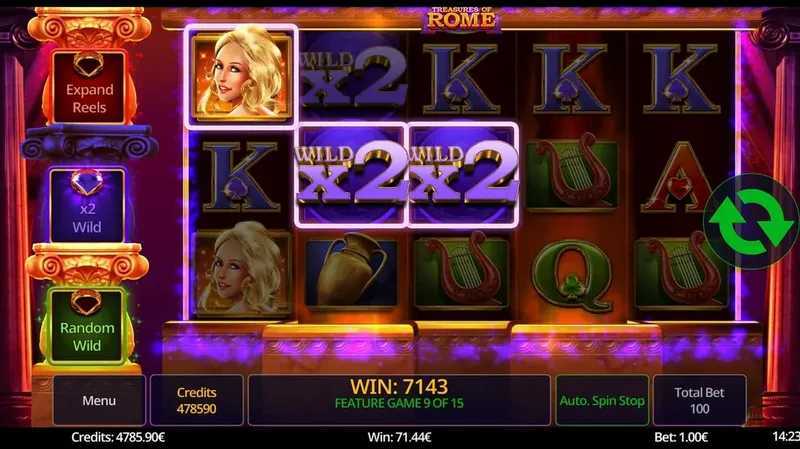800x449 pixels.
Task: Click the golden vase symbol
Action: (x=352, y=272)
